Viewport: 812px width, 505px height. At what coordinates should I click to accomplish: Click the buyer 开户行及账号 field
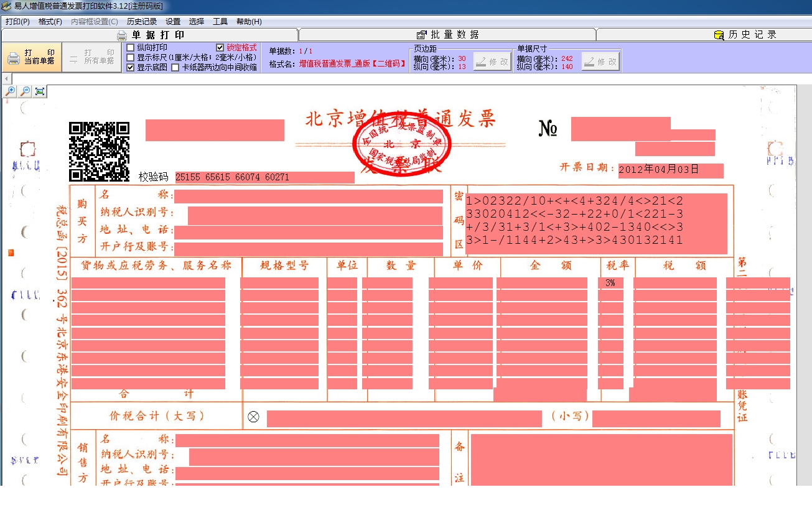(x=309, y=249)
